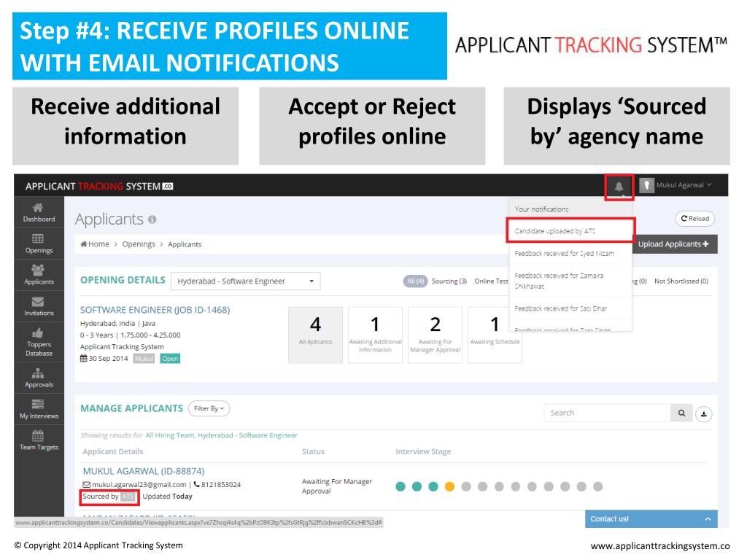Click the Open status badge
The height and width of the screenshot is (560, 747).
click(170, 359)
